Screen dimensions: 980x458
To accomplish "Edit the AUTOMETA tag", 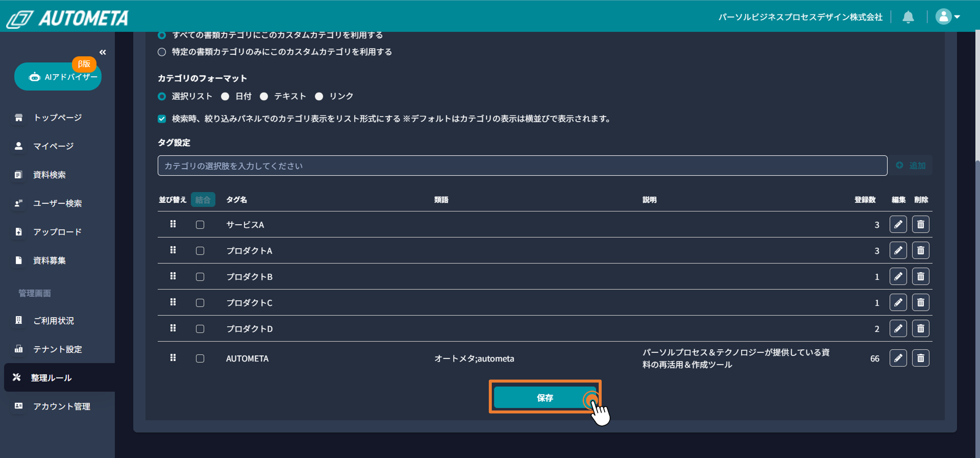I will coord(898,358).
